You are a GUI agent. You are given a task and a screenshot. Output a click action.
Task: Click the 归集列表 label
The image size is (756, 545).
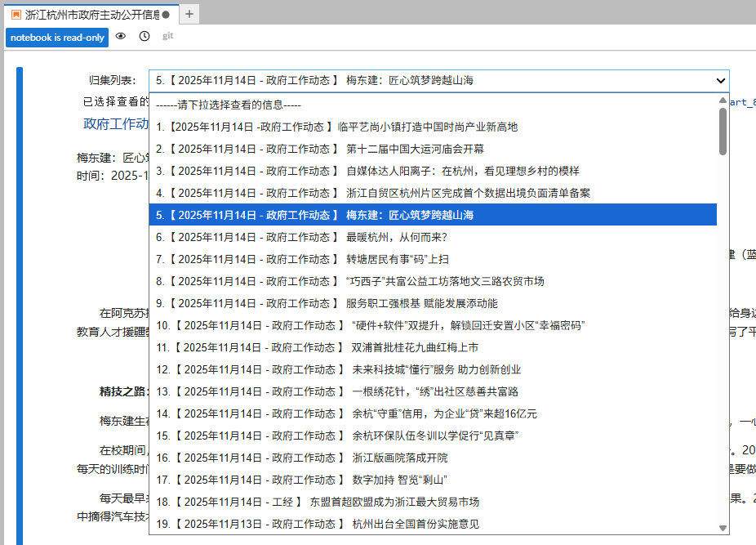tap(112, 81)
